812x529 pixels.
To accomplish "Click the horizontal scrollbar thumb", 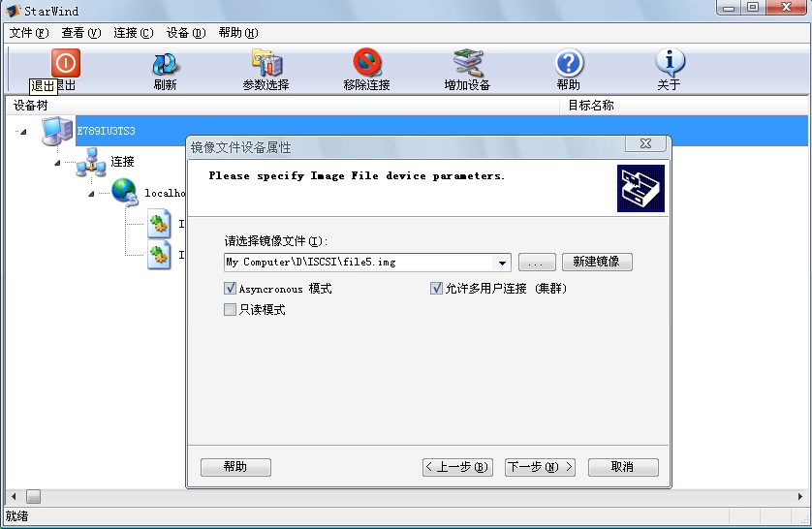I will point(33,496).
